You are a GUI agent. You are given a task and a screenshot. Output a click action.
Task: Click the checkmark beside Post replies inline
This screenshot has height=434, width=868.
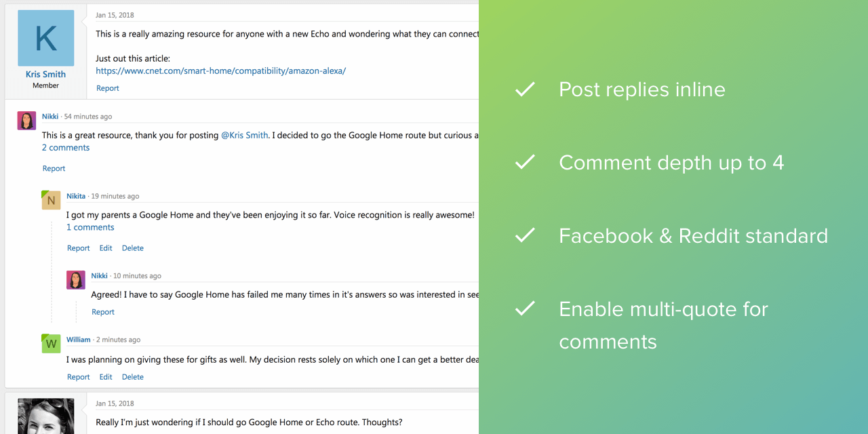pyautogui.click(x=525, y=90)
